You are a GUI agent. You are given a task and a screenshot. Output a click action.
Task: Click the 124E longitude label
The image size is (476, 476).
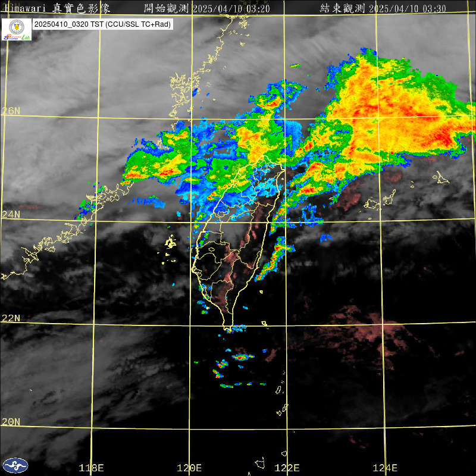[x=386, y=468]
